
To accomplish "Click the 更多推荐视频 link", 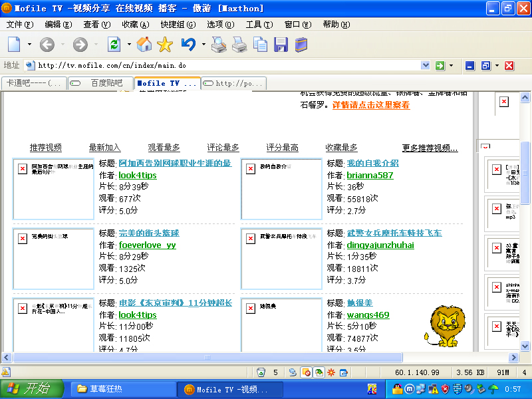I will click(x=430, y=148).
